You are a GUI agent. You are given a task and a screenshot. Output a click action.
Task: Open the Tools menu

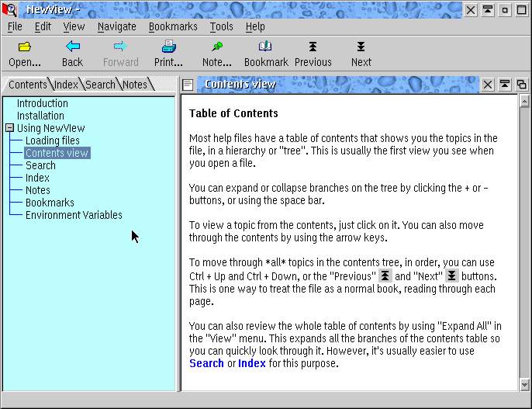pos(221,26)
